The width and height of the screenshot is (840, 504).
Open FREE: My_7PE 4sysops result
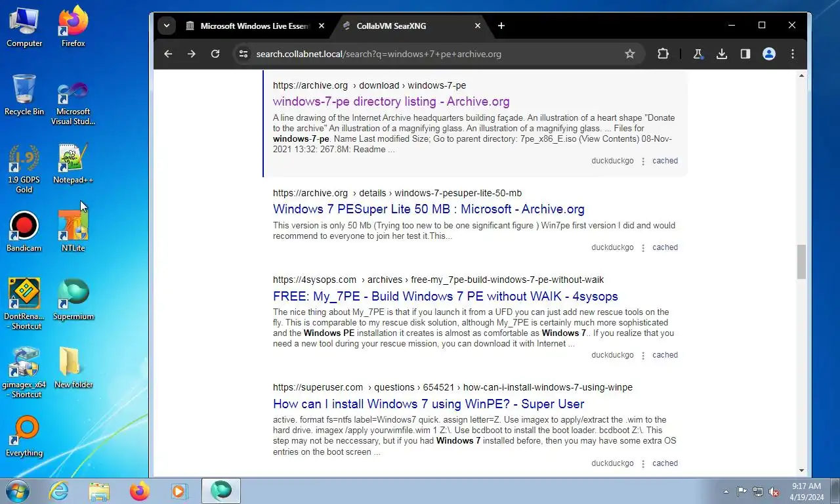tap(446, 297)
